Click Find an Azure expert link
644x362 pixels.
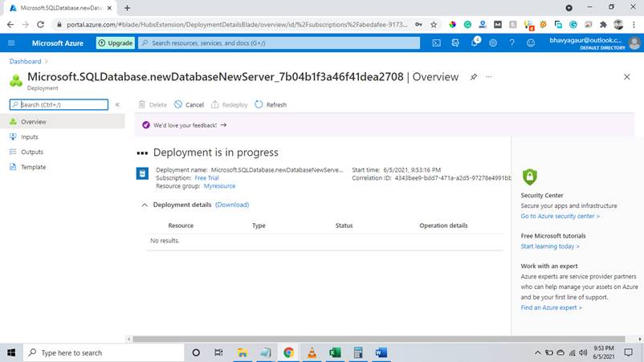click(x=551, y=307)
